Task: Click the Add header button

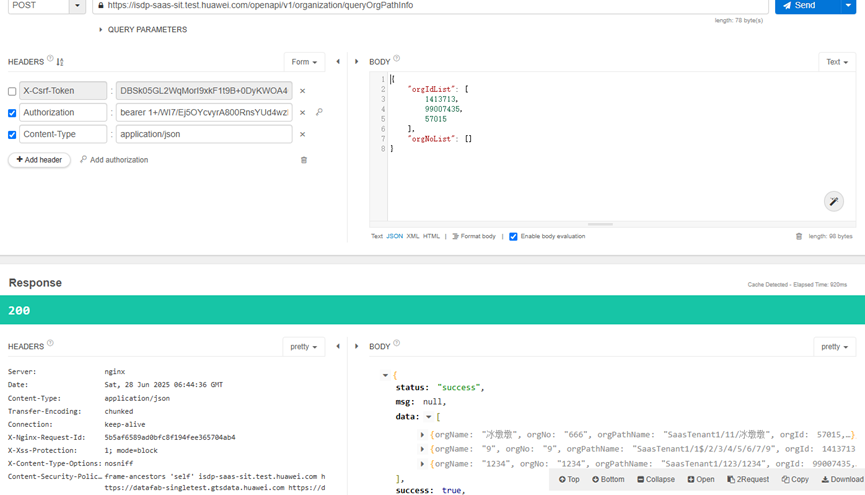Action: coord(39,160)
